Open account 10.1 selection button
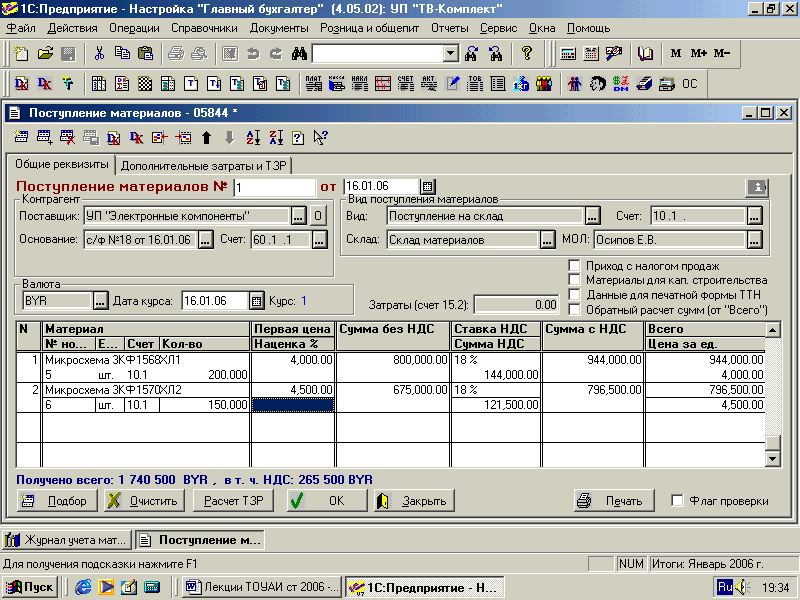The height and width of the screenshot is (600, 800). click(x=755, y=216)
